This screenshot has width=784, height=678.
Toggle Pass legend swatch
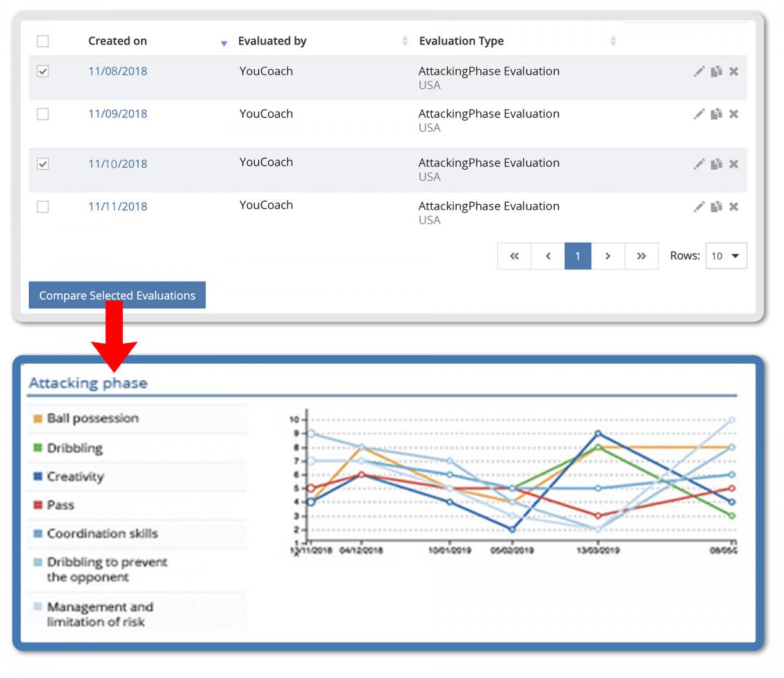coord(38,505)
